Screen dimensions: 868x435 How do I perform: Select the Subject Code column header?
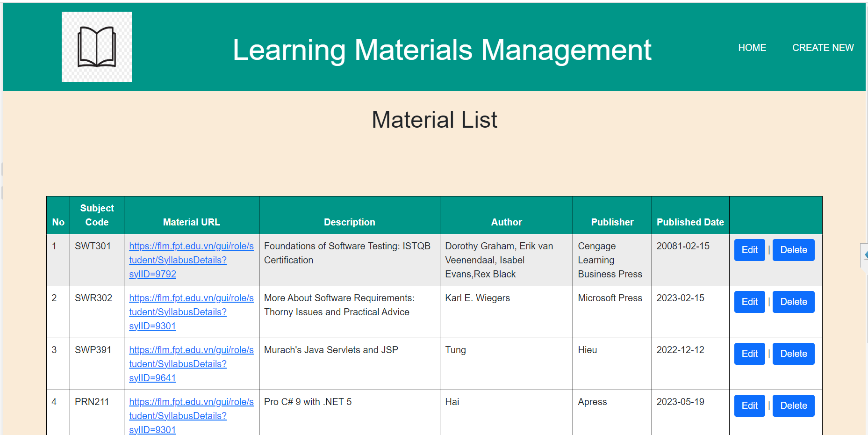pyautogui.click(x=97, y=215)
